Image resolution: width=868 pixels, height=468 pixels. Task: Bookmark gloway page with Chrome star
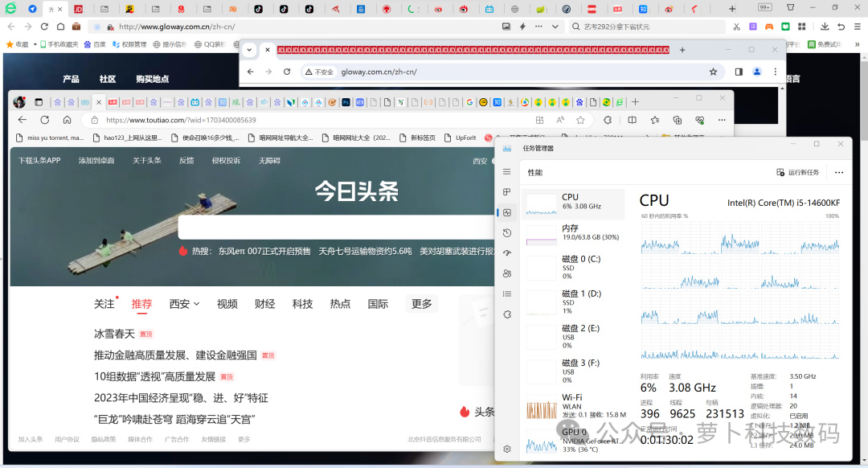713,72
